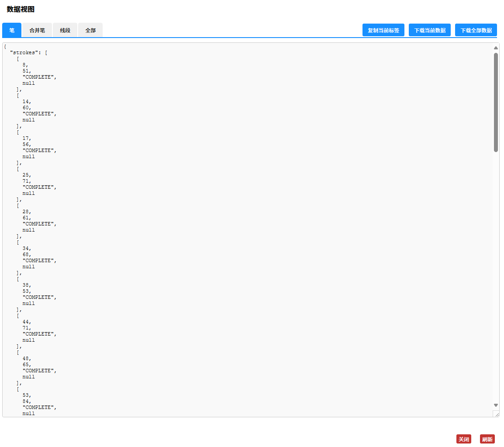
Task: Close the data view with 关闭
Action: click(463, 439)
